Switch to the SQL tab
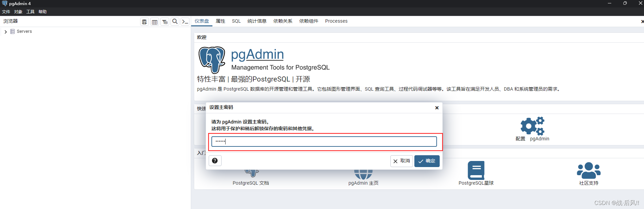Viewport: 644px width, 209px height. coord(236,21)
